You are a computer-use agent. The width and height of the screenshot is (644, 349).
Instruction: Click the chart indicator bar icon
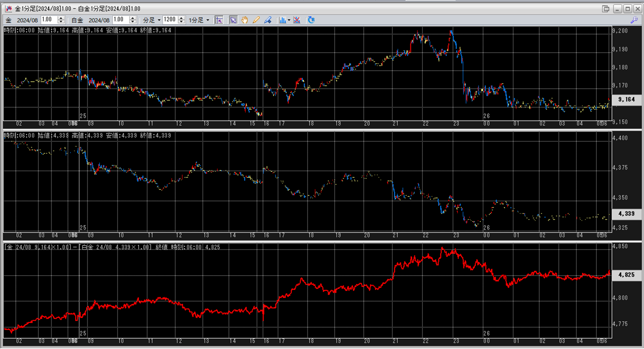[x=282, y=20]
